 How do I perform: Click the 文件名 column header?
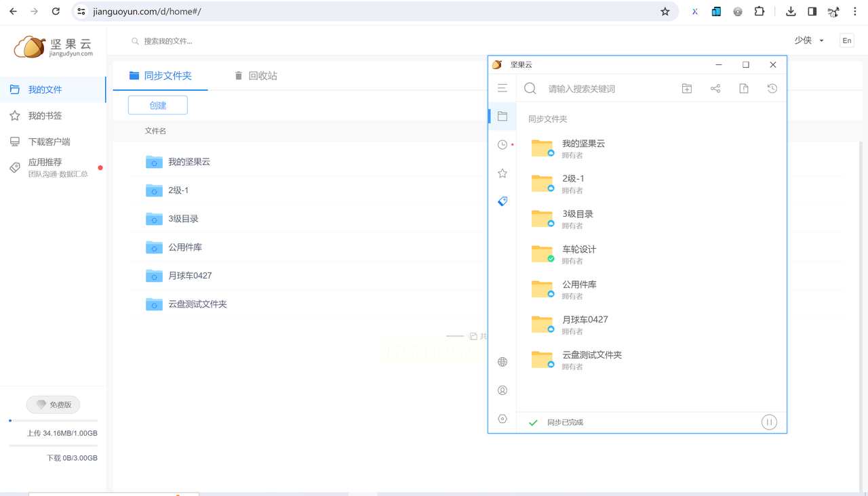coord(155,131)
